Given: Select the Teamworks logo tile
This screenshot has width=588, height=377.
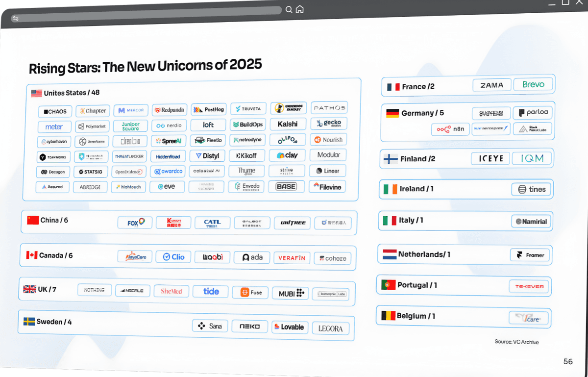Looking at the screenshot, I should [53, 157].
